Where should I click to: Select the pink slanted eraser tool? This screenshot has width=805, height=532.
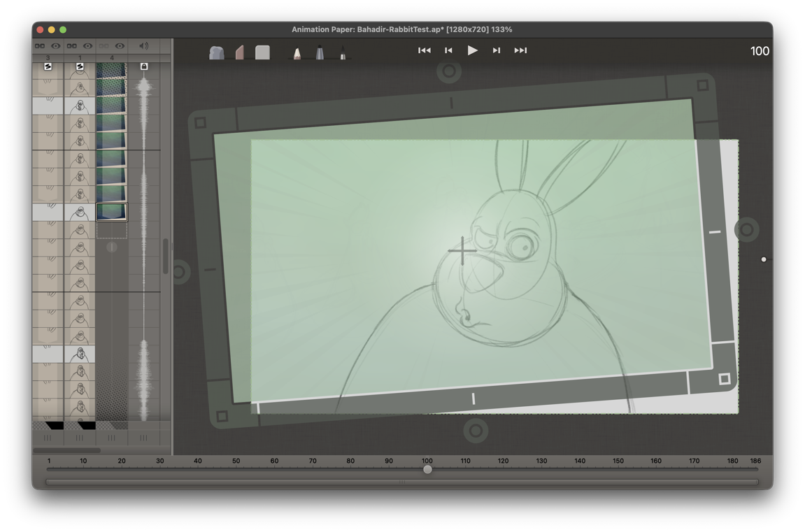pos(240,52)
